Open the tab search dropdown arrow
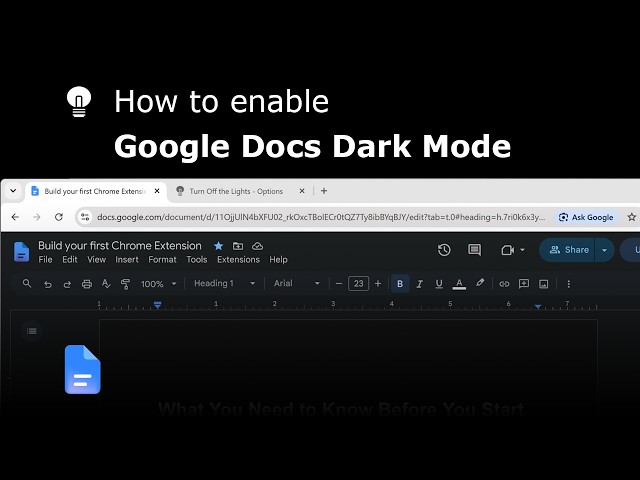 pyautogui.click(x=13, y=191)
